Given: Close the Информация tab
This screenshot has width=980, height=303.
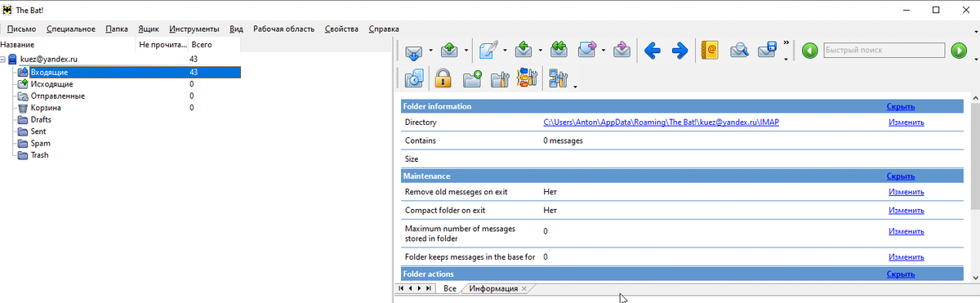Looking at the screenshot, I should click(x=524, y=289).
